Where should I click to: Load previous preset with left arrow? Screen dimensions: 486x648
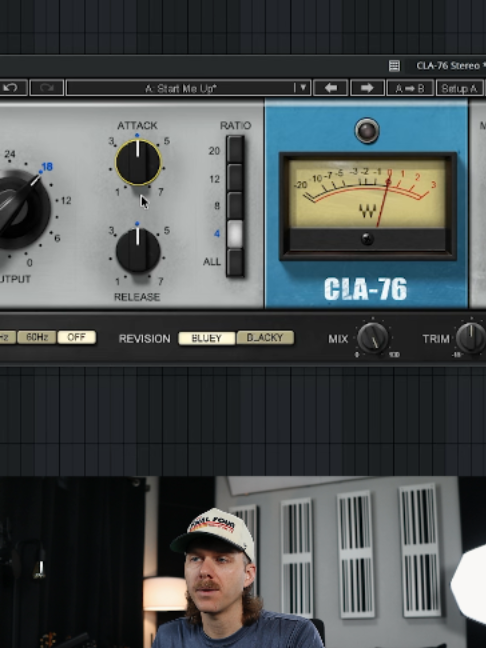(x=330, y=88)
